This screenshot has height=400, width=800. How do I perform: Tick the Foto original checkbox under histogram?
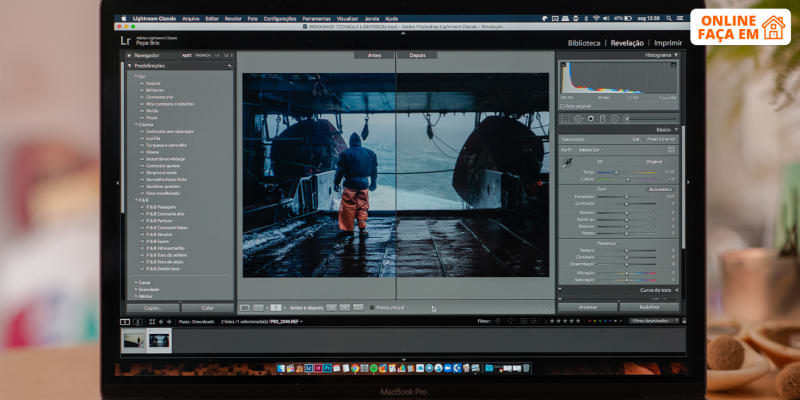pyautogui.click(x=562, y=106)
